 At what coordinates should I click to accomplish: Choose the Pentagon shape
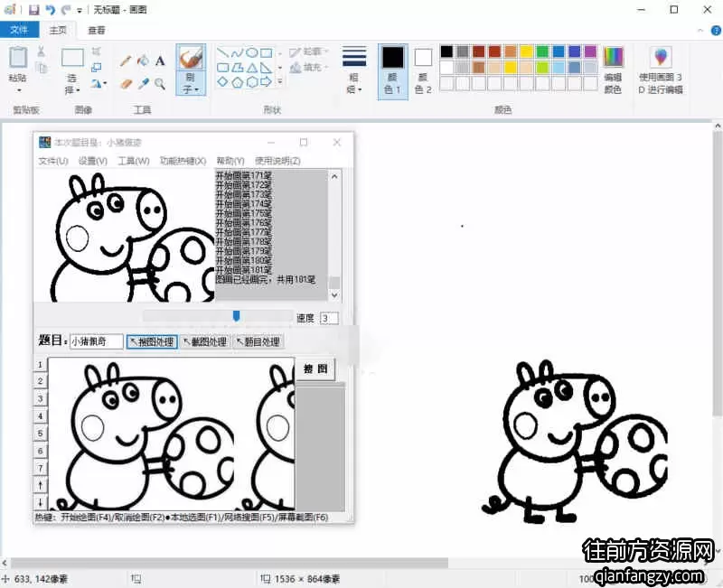(x=237, y=82)
